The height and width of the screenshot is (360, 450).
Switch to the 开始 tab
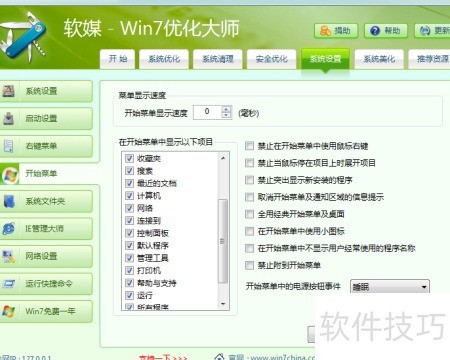[118, 59]
